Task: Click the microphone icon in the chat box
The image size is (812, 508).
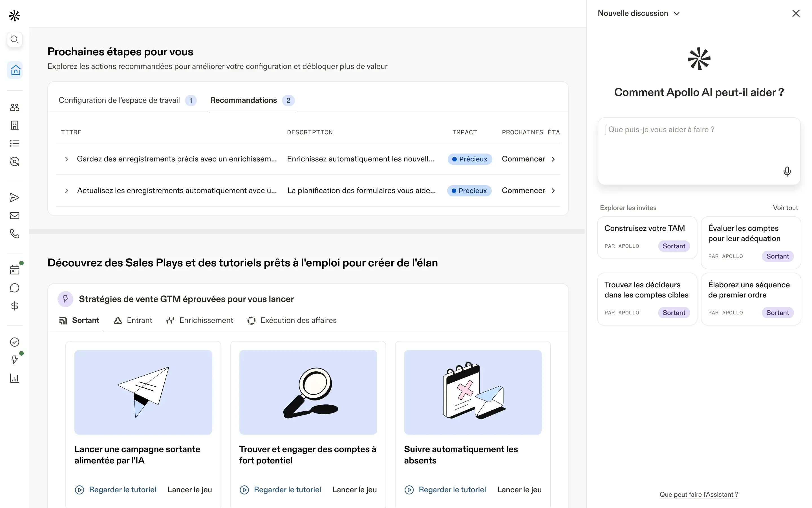Action: (787, 171)
